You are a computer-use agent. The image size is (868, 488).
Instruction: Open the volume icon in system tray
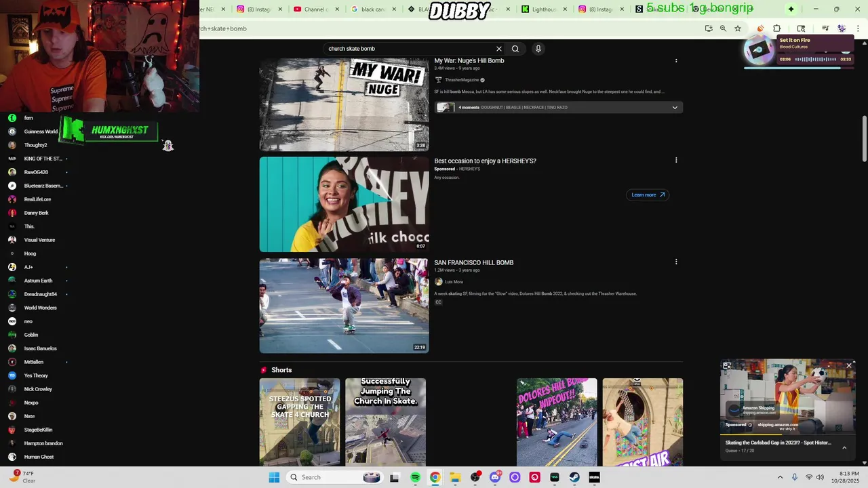click(820, 477)
